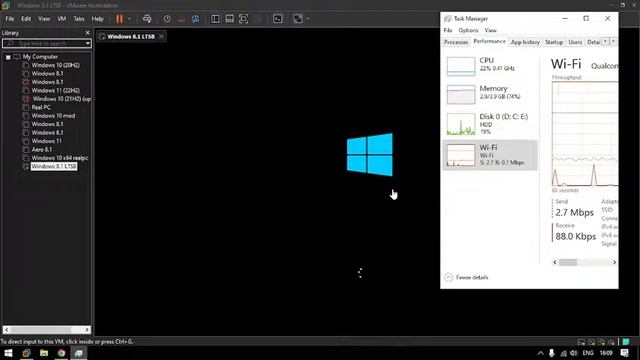Open the Windows Start menu

8,353
